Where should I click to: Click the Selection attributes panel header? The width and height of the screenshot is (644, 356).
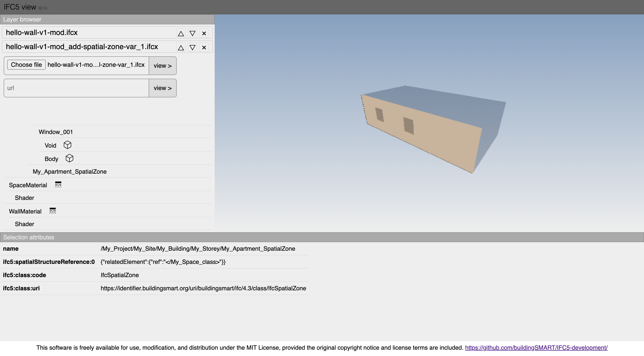tap(322, 237)
